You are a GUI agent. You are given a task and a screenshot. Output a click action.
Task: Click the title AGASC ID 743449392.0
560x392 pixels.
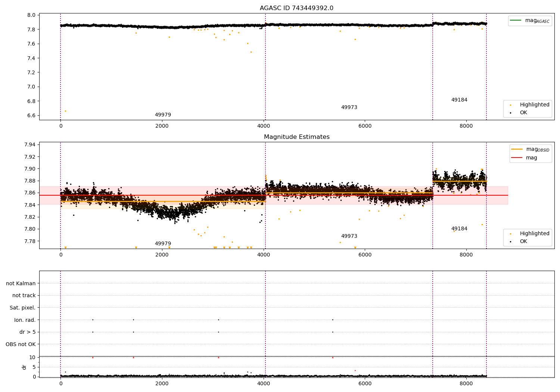296,8
